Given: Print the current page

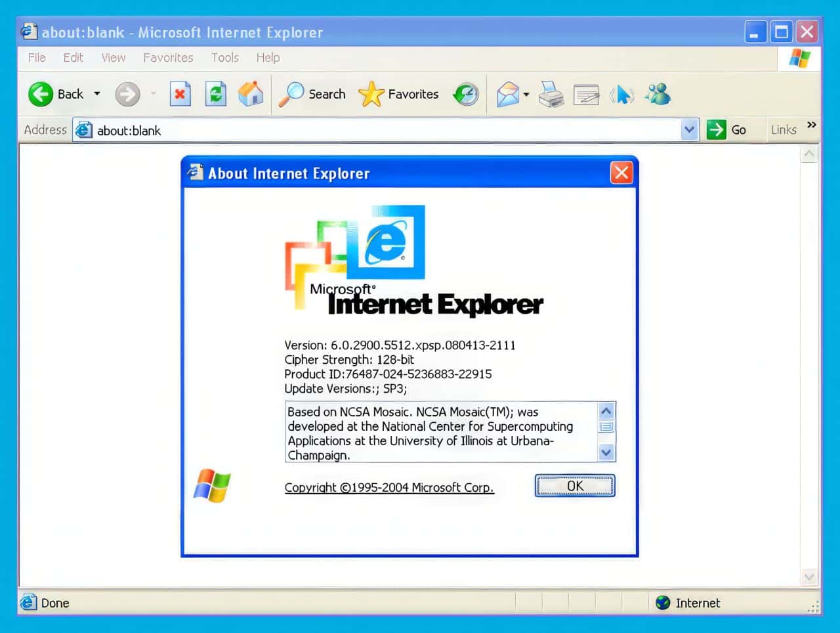Looking at the screenshot, I should tap(551, 94).
